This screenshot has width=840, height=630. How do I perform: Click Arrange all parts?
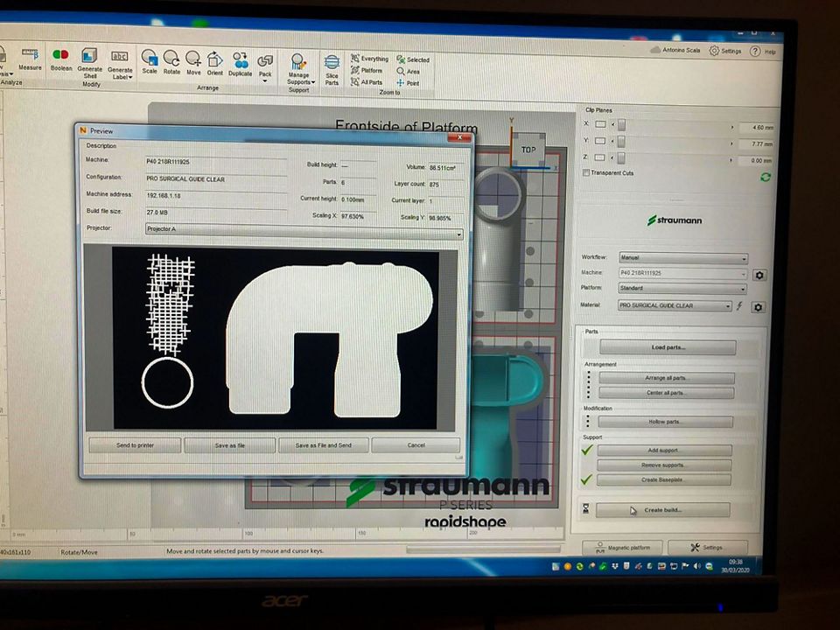pyautogui.click(x=666, y=378)
